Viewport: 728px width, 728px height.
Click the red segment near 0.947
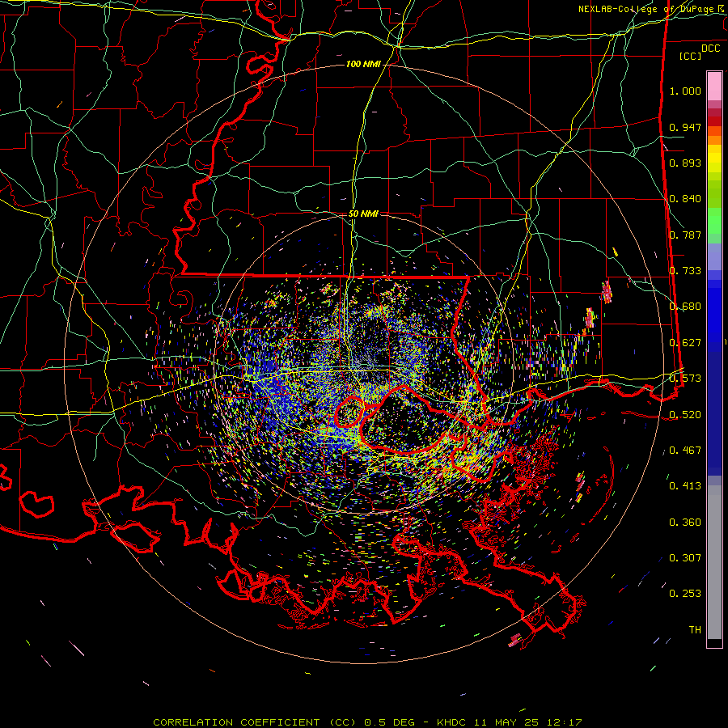(x=714, y=121)
